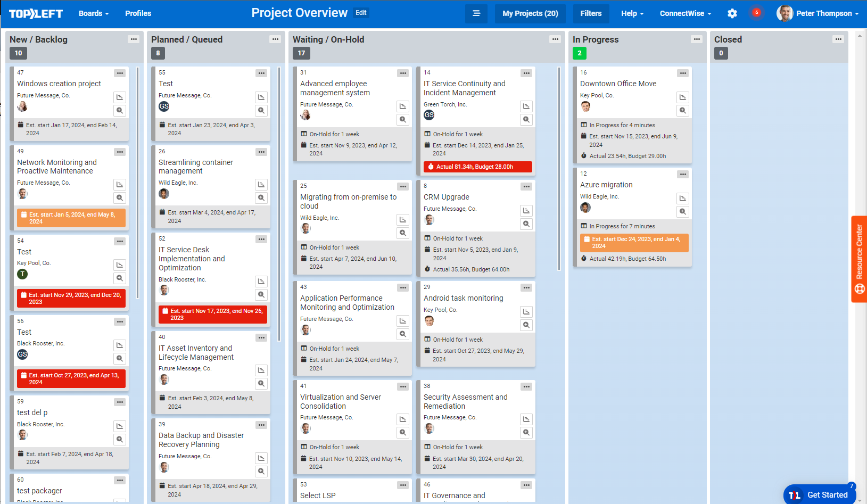Open the Filters panel
867x504 pixels.
coord(591,13)
